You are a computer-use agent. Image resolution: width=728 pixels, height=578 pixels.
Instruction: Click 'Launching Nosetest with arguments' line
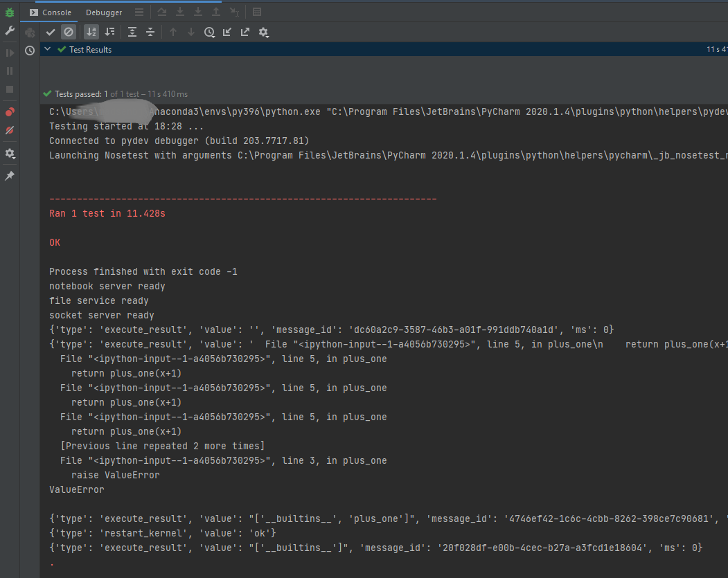point(388,155)
